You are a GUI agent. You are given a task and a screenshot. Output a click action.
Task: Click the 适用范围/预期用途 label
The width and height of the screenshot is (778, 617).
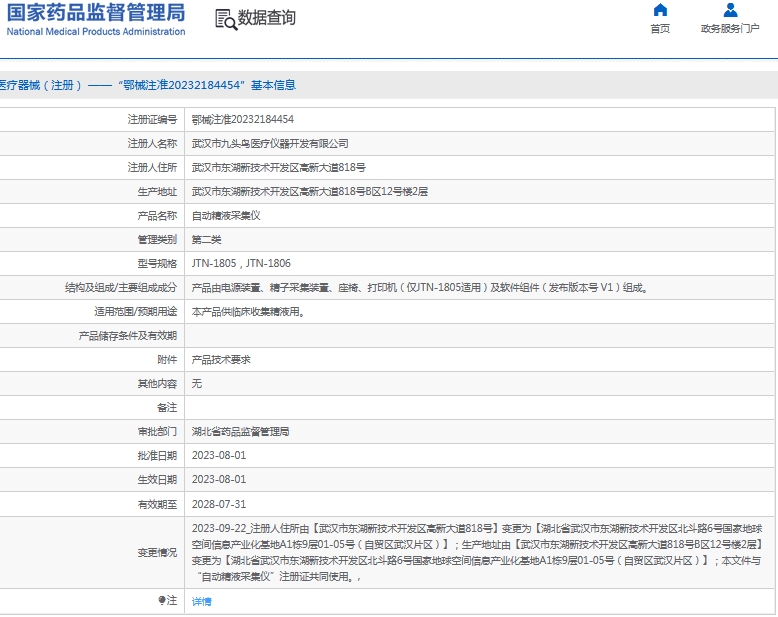(135, 311)
